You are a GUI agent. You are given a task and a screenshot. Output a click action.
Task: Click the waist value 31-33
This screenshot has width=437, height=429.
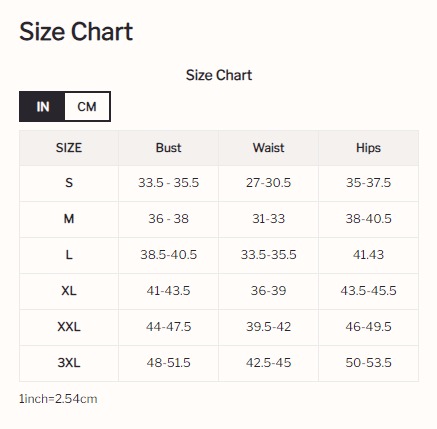[268, 219]
